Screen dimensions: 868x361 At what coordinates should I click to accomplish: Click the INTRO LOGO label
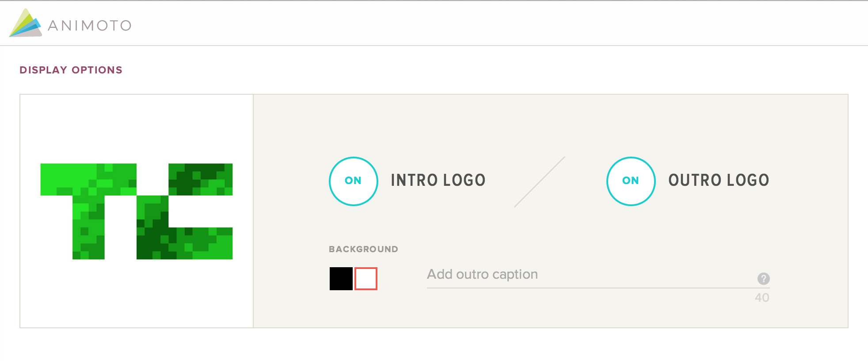pos(438,180)
